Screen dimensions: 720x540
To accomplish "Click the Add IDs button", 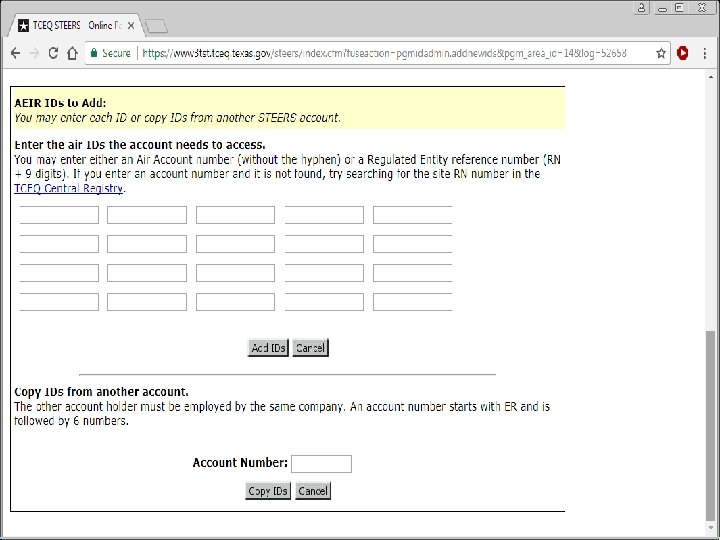I will 268,348.
